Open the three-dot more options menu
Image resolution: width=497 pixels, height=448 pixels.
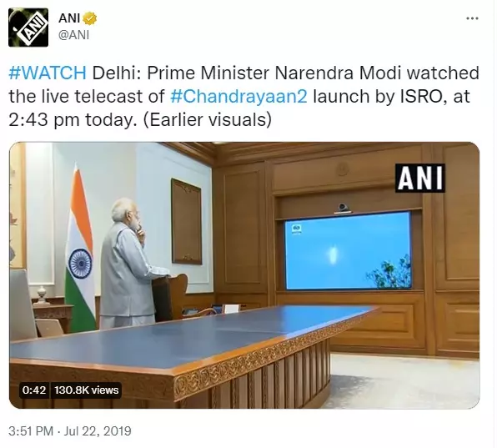click(472, 18)
